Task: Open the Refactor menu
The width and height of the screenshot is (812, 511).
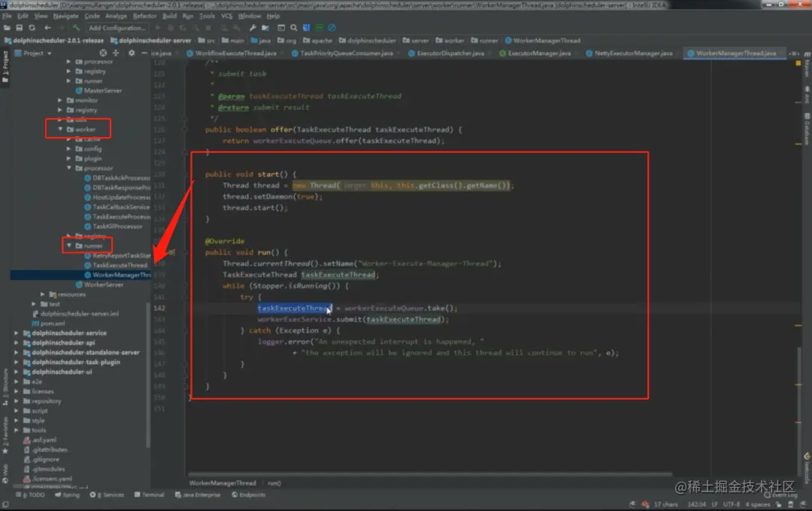Action: pyautogui.click(x=144, y=16)
